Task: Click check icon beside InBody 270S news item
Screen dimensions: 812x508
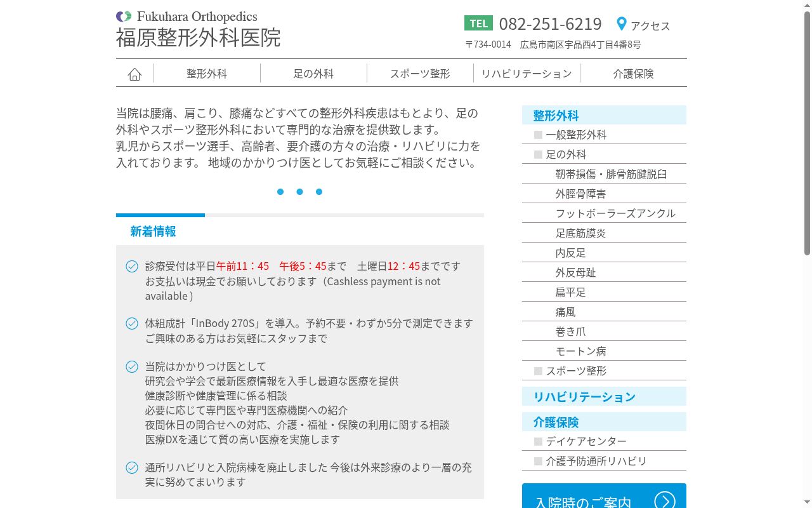Action: (132, 323)
